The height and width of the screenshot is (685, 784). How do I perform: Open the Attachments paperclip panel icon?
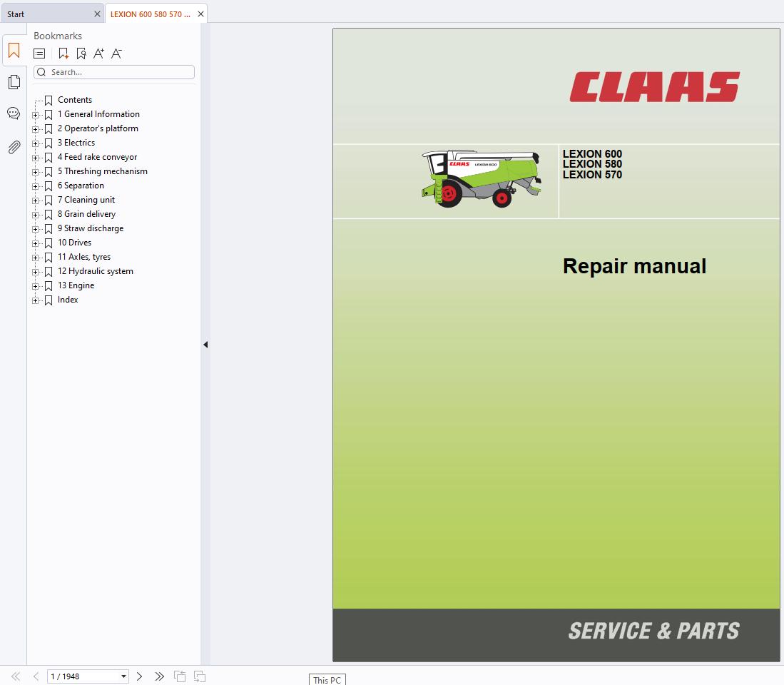[x=14, y=147]
